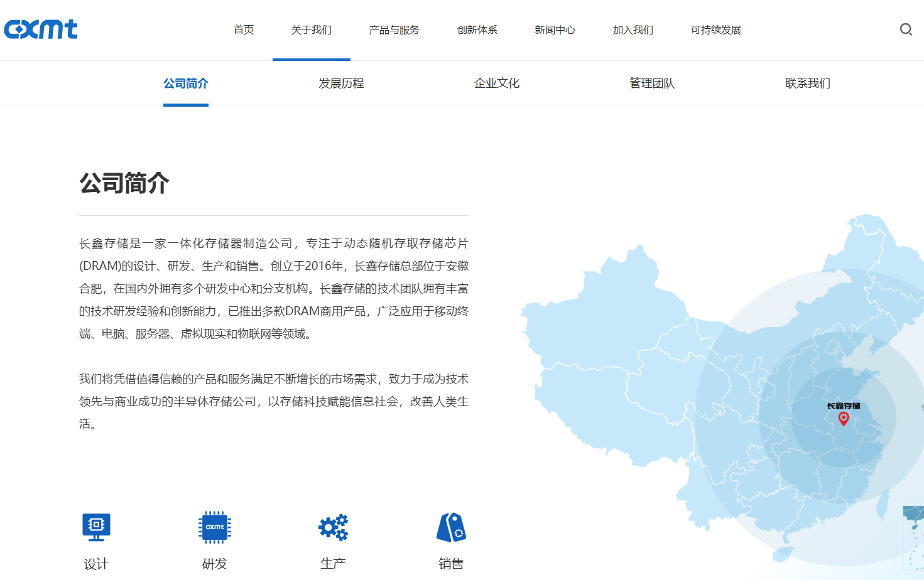Select the 公司简介 tab
Viewport: 924px width, 580px height.
pos(186,83)
